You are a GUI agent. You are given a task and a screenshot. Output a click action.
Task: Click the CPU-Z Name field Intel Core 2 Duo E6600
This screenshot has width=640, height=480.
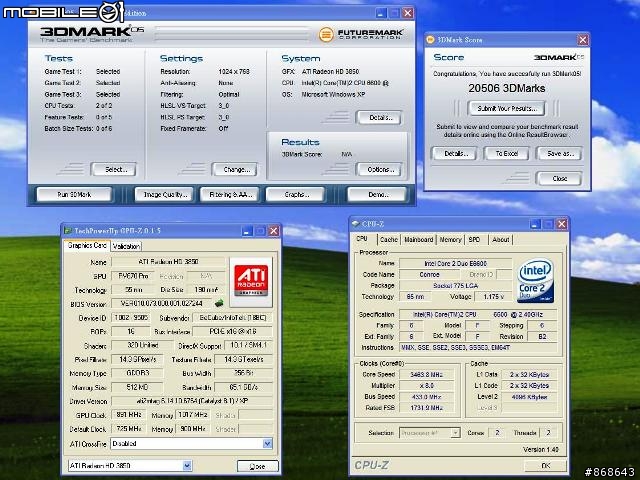[455, 263]
